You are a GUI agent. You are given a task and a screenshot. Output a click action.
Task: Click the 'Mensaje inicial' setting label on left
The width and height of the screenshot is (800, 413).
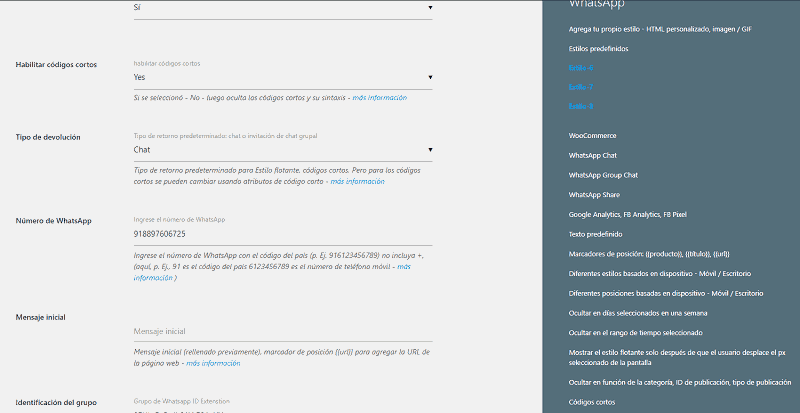(40, 317)
